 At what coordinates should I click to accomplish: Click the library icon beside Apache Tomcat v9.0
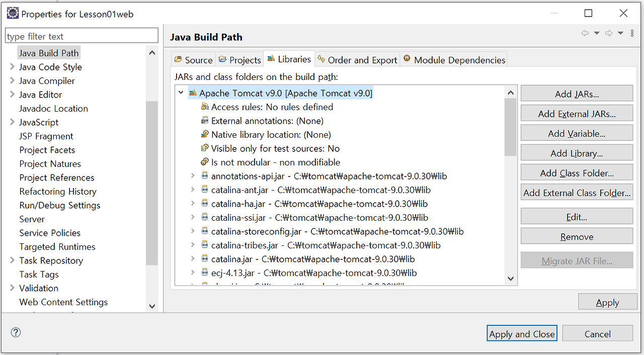click(192, 93)
